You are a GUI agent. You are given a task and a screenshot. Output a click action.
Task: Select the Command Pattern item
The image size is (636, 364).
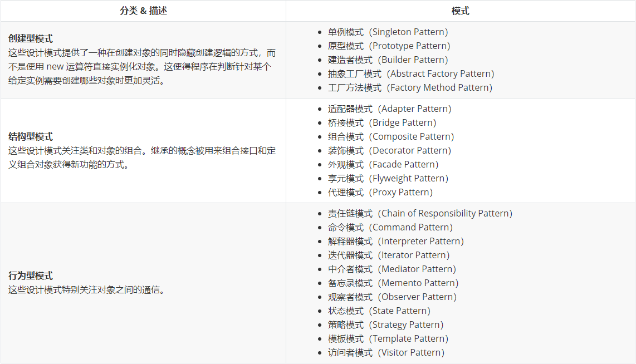390,228
